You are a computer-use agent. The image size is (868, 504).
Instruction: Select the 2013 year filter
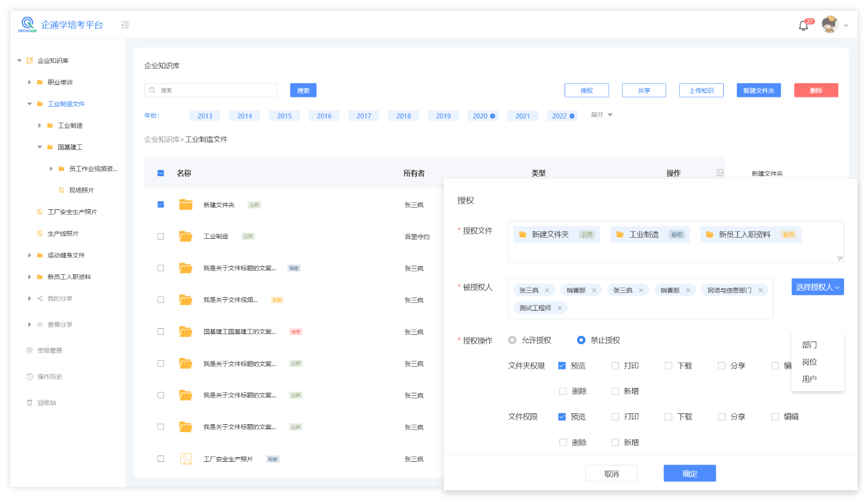205,116
